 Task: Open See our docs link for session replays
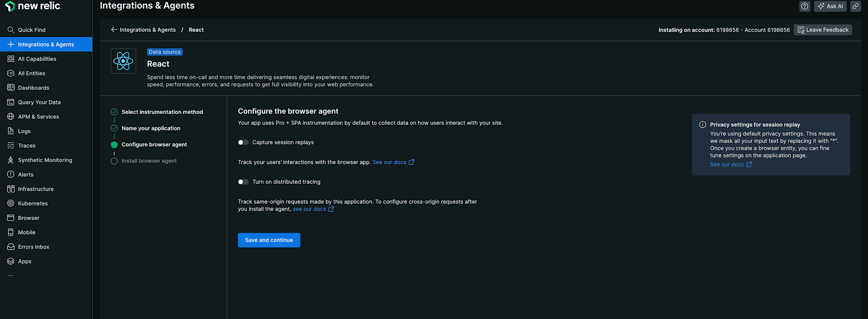[393, 162]
